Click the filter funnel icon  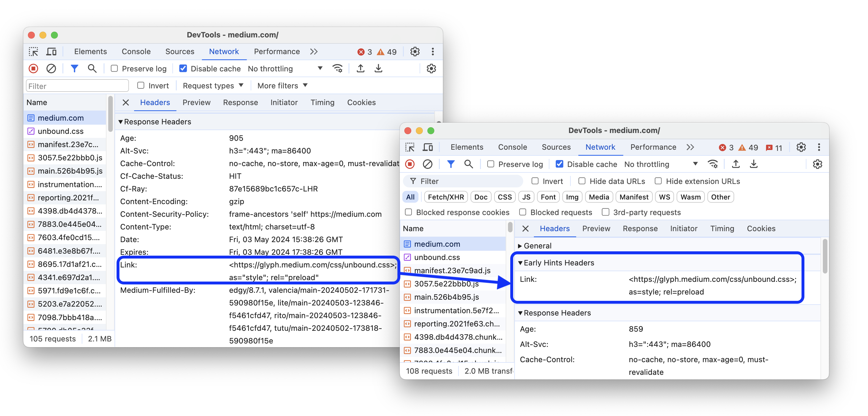(75, 68)
